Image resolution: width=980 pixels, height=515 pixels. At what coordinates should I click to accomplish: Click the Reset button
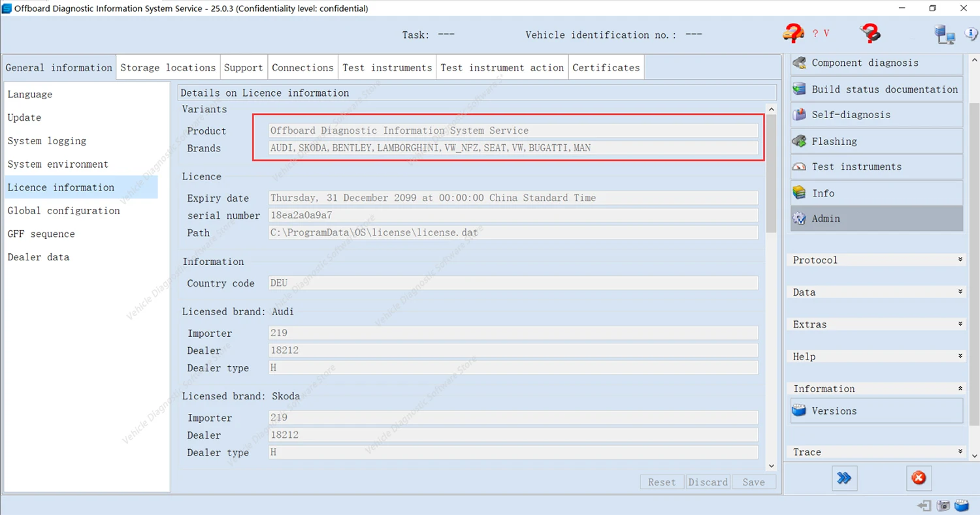pyautogui.click(x=662, y=482)
